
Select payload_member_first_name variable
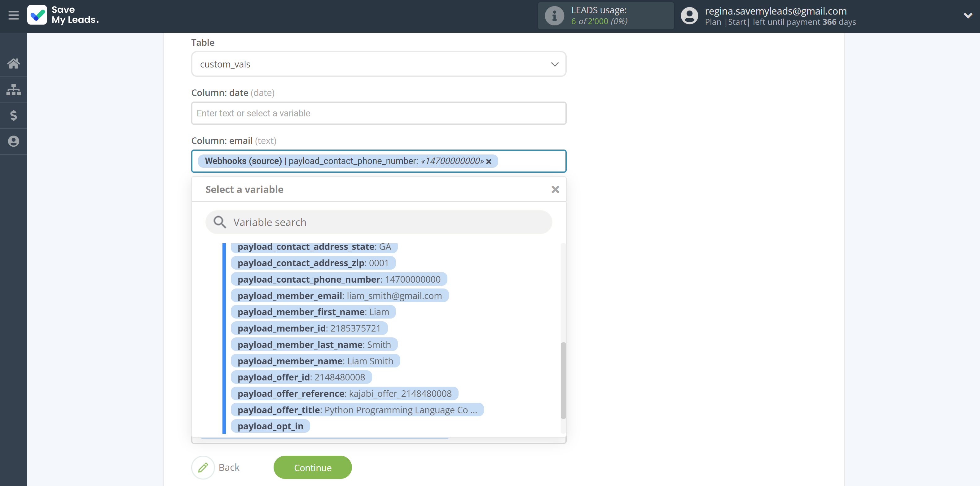point(313,312)
